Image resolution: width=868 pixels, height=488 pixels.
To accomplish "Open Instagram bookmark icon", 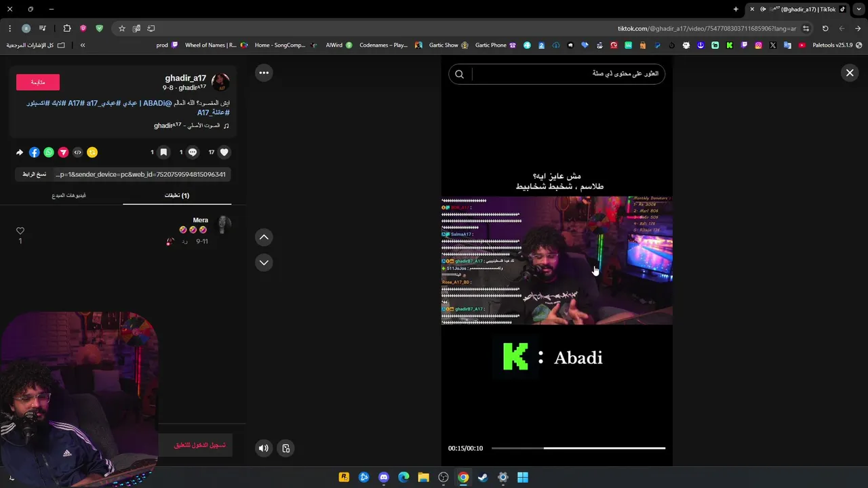I will (758, 45).
